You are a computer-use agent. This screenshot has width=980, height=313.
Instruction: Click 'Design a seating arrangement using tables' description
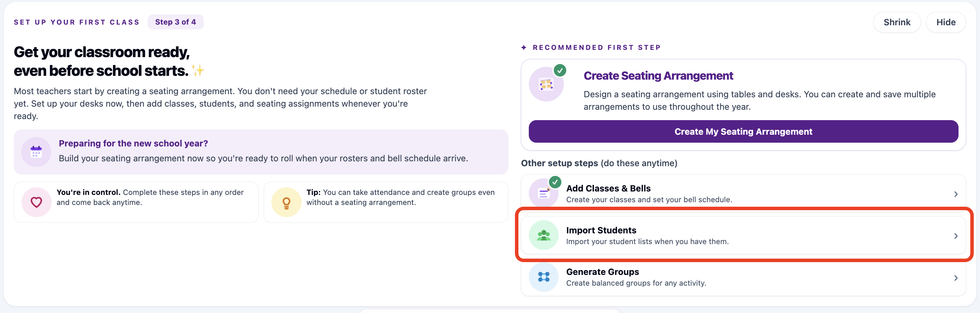[759, 100]
